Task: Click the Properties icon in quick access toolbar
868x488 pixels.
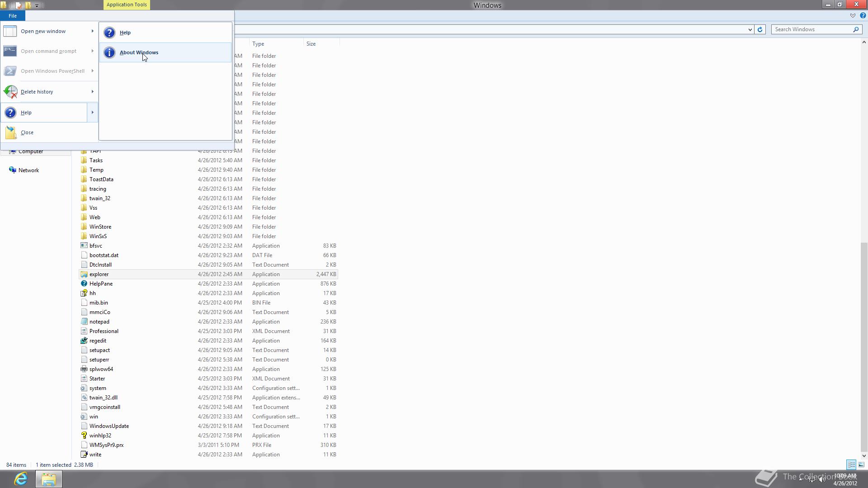Action: 19,5
